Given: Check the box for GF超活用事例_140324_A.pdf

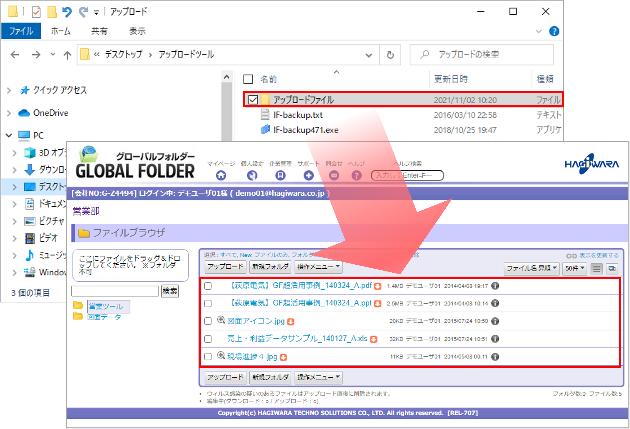Looking at the screenshot, I should click(208, 286).
